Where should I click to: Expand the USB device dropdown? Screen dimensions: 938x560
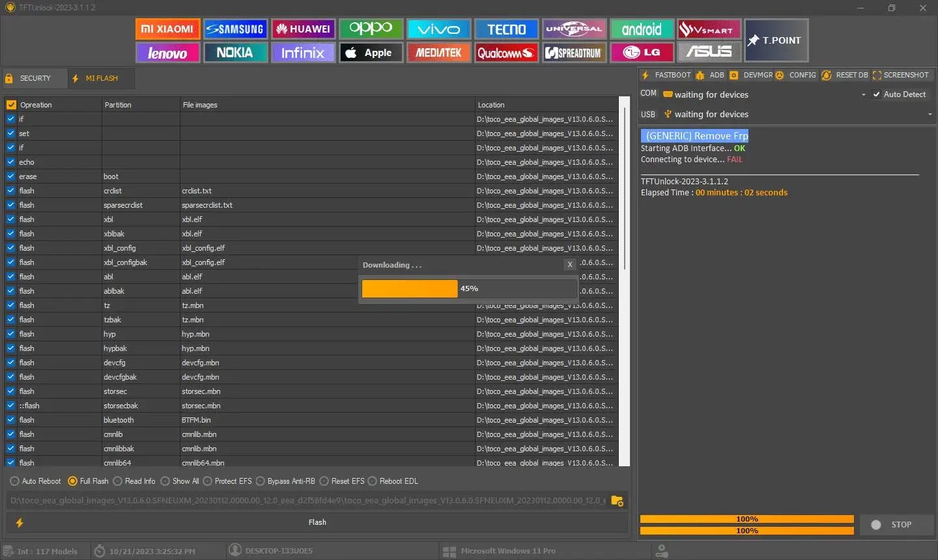930,114
